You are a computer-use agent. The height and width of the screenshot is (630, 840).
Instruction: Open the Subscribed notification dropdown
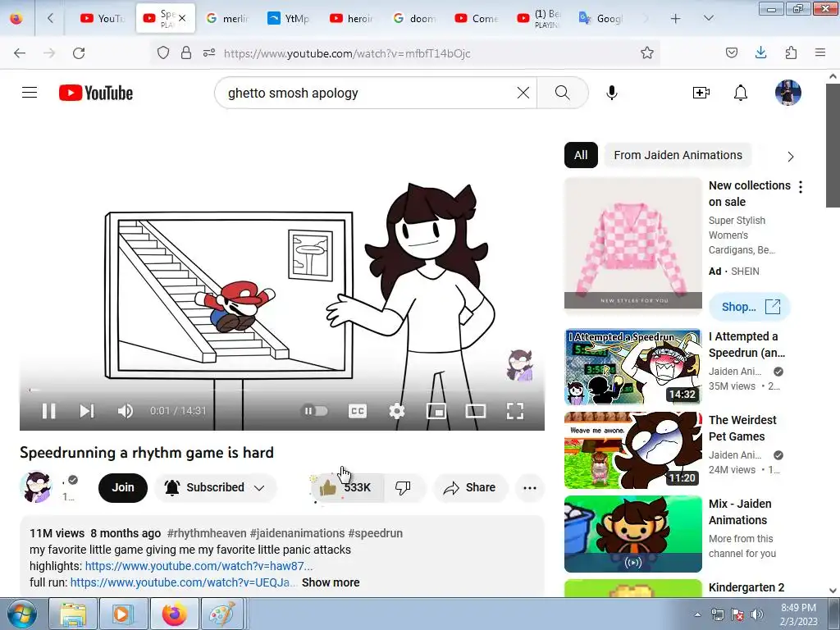click(216, 487)
